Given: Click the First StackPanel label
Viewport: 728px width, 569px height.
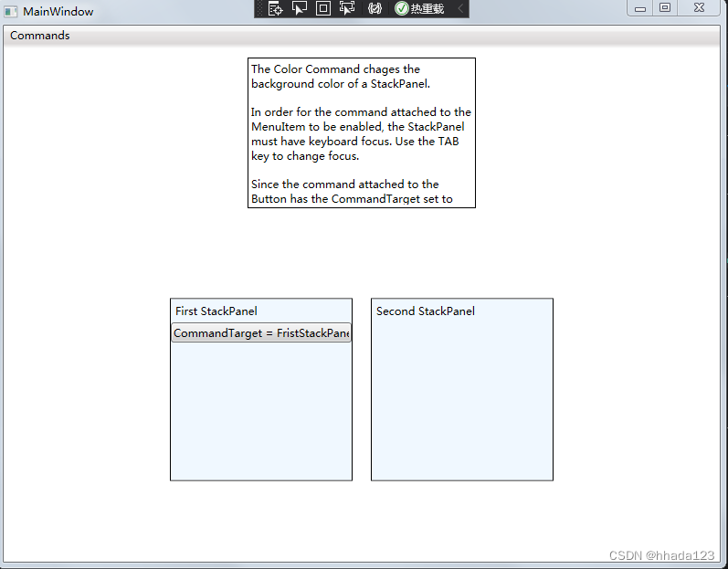Looking at the screenshot, I should 216,311.
